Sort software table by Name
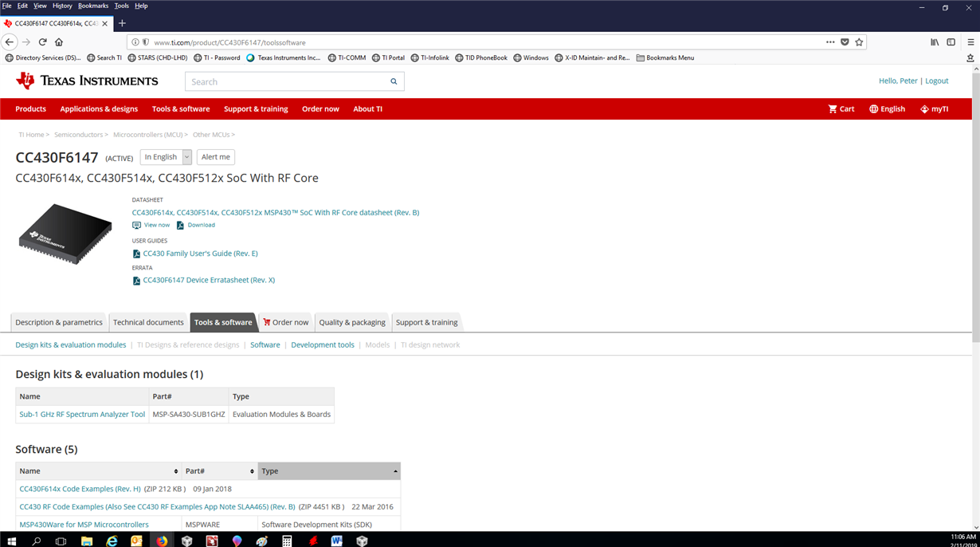 pyautogui.click(x=99, y=471)
